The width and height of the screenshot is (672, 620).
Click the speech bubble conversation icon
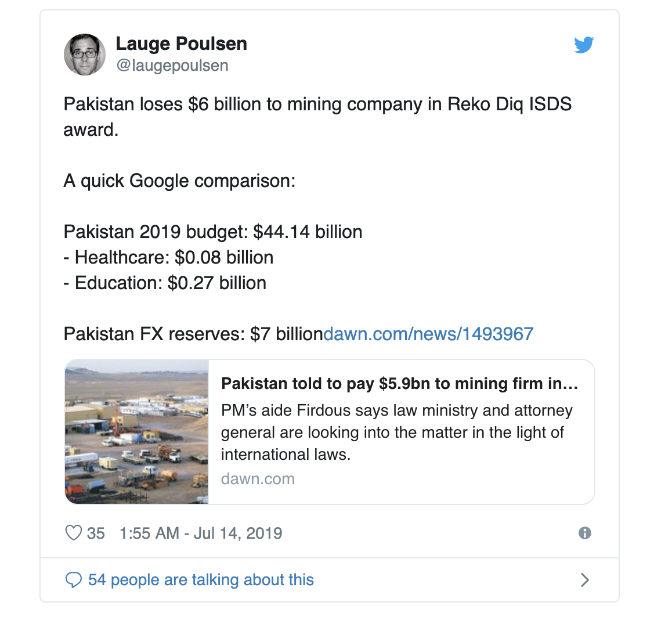coord(74,580)
